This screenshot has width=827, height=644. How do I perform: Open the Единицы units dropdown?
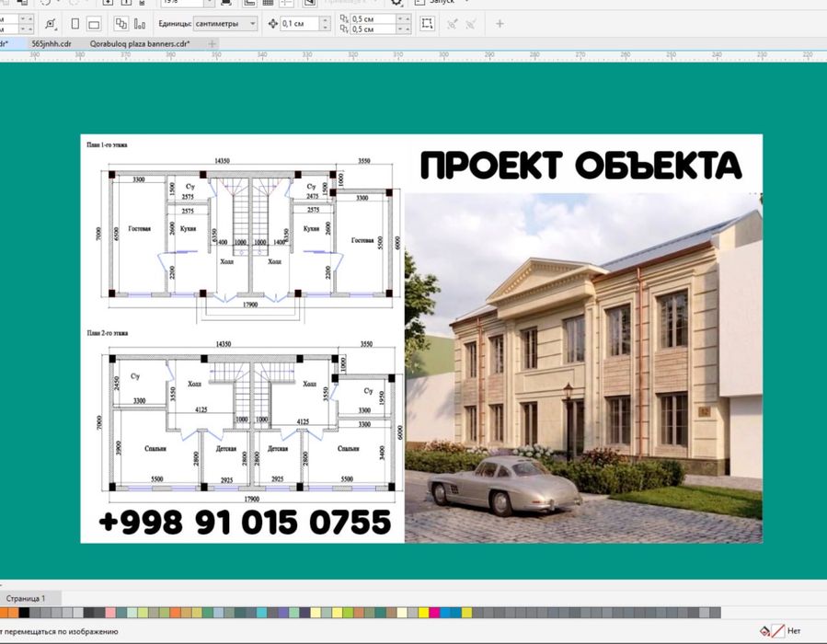[225, 24]
